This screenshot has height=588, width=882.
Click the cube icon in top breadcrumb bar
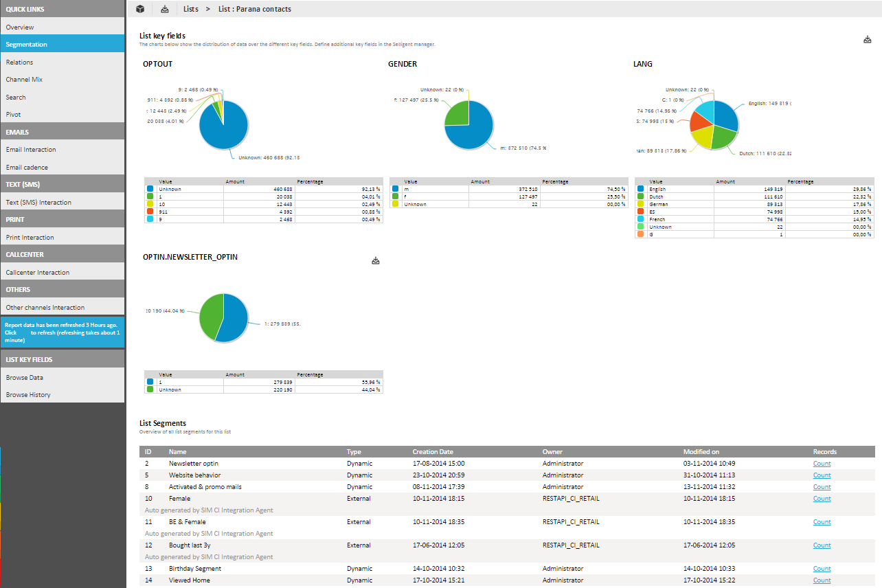coord(140,9)
